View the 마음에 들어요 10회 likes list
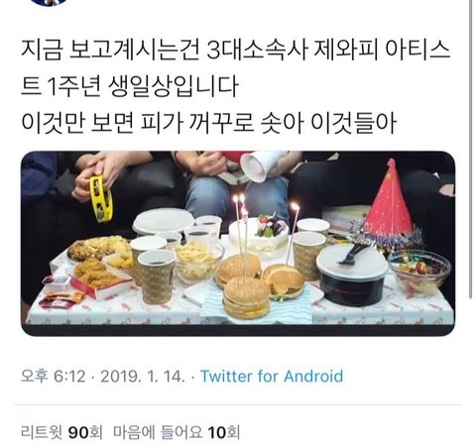The image size is (476, 448). 177,432
